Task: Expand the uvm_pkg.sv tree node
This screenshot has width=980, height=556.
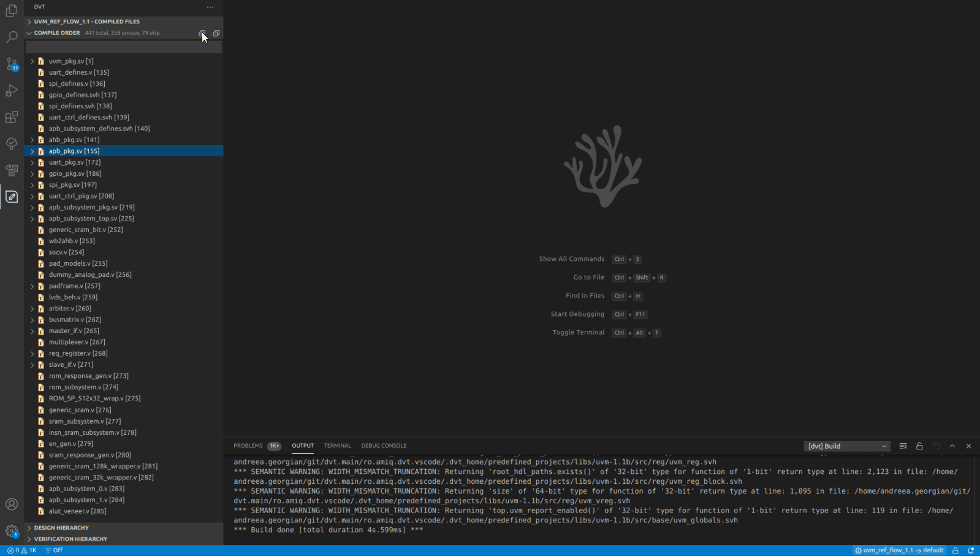Action: [32, 61]
